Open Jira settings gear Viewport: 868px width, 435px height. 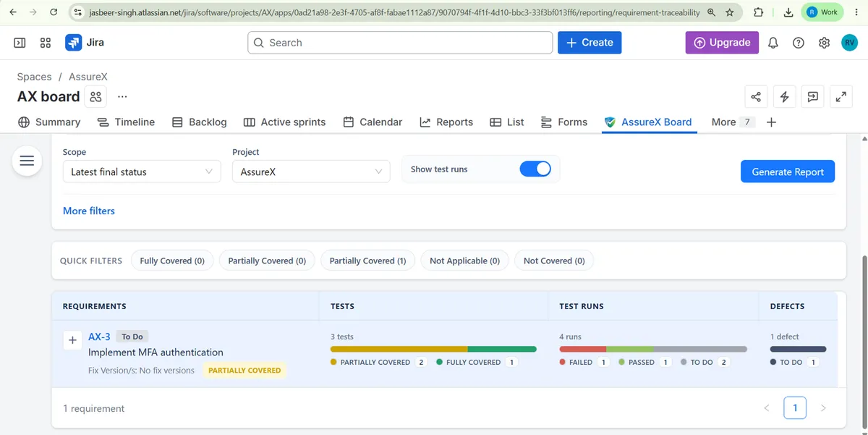(824, 43)
